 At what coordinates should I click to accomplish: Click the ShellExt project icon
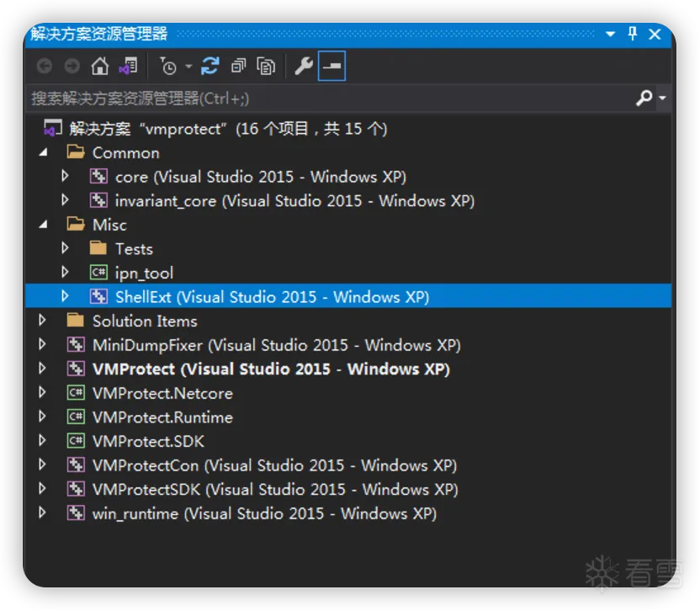coord(98,296)
